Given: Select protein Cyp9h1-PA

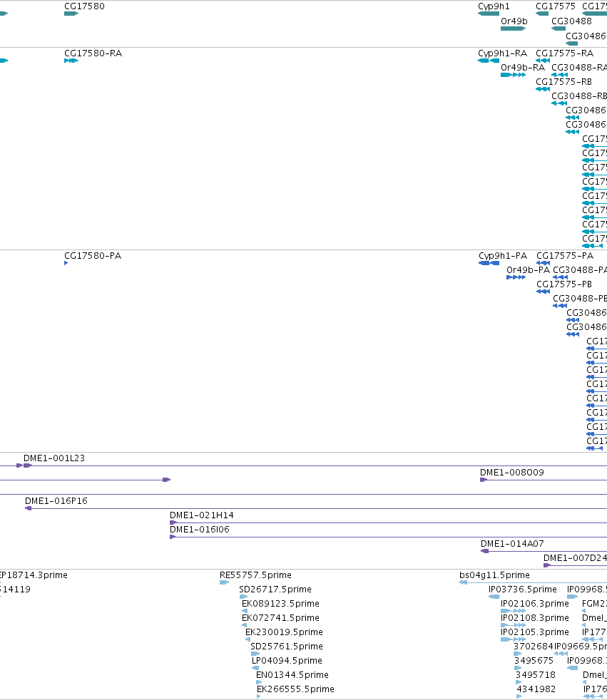Looking at the screenshot, I should tap(503, 256).
